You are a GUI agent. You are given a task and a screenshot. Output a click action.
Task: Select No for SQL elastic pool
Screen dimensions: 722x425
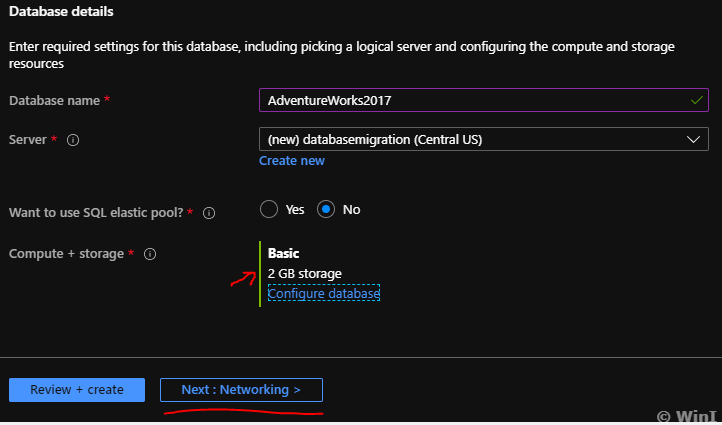click(326, 210)
